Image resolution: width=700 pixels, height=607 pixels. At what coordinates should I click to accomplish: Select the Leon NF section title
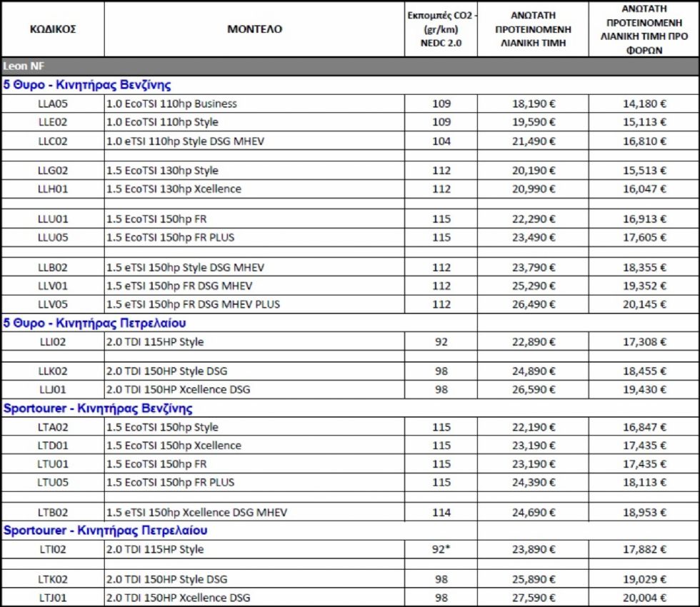(24, 66)
